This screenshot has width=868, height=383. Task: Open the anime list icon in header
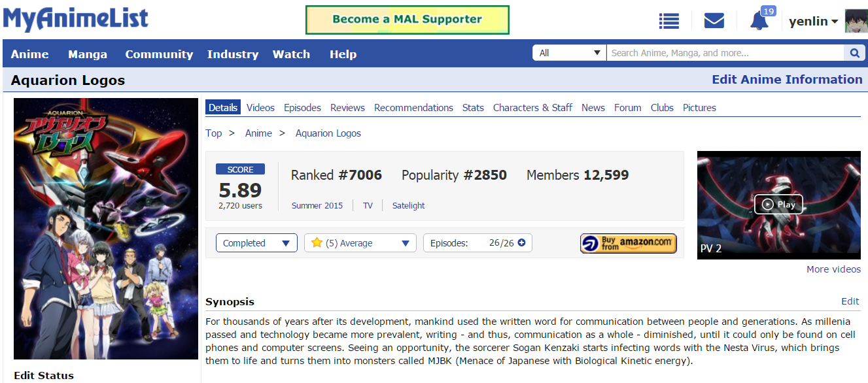tap(668, 21)
